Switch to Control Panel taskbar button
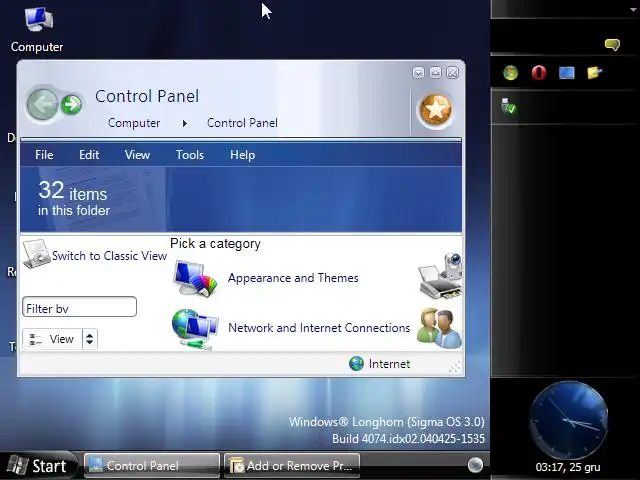This screenshot has height=480, width=640. click(152, 465)
